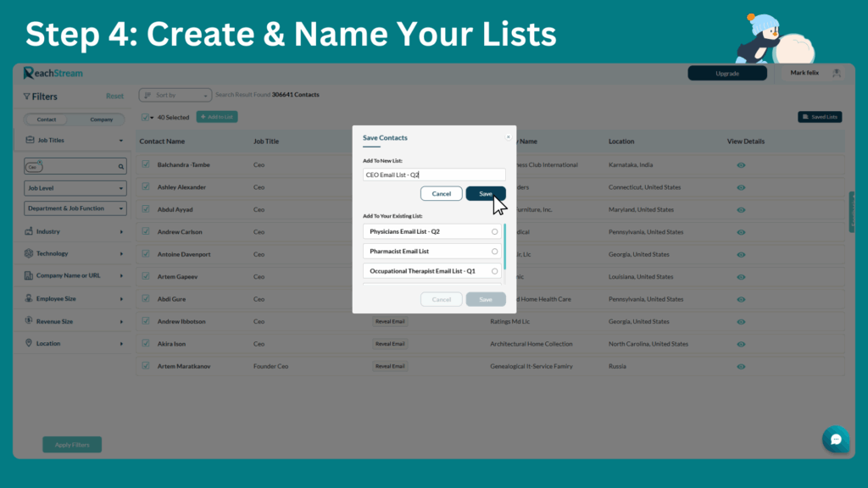Click the user profile avatar icon
Image resolution: width=868 pixels, height=488 pixels.
point(837,74)
